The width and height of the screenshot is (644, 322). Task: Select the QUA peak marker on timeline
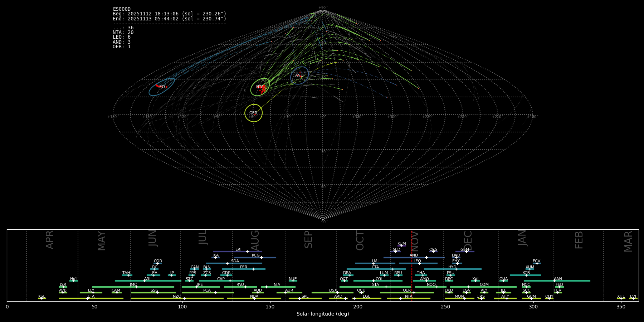[503, 281]
